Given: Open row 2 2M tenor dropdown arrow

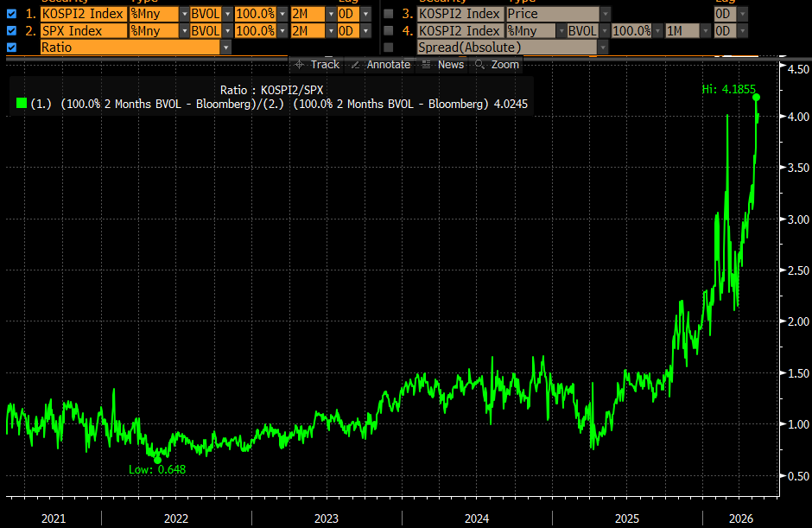Looking at the screenshot, I should [331, 31].
